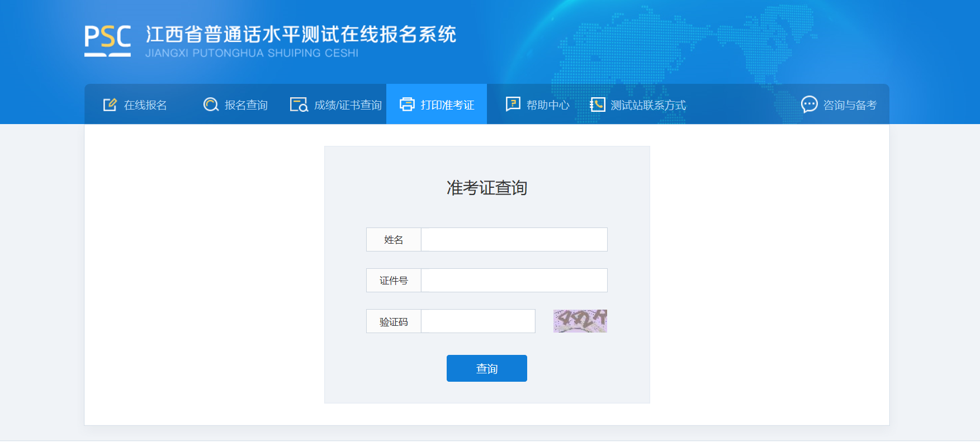Focus the 验证码 input field
980x446 pixels.
(x=478, y=321)
